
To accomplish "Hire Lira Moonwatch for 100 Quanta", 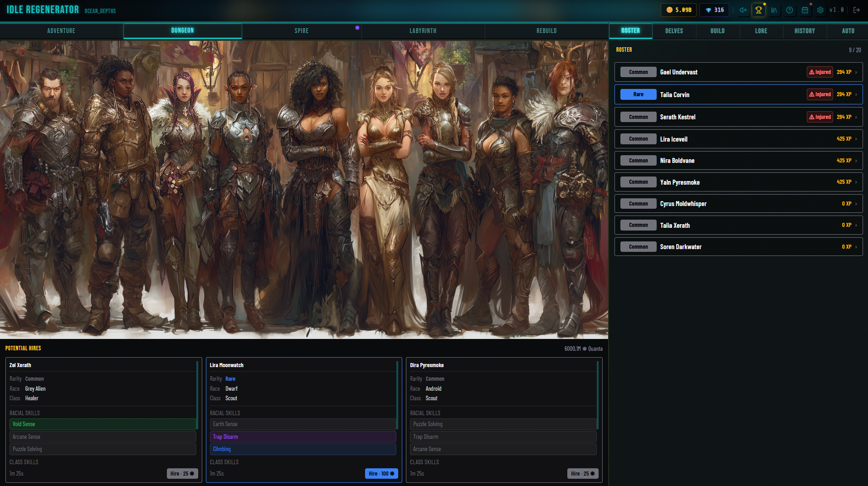I will coord(381,473).
